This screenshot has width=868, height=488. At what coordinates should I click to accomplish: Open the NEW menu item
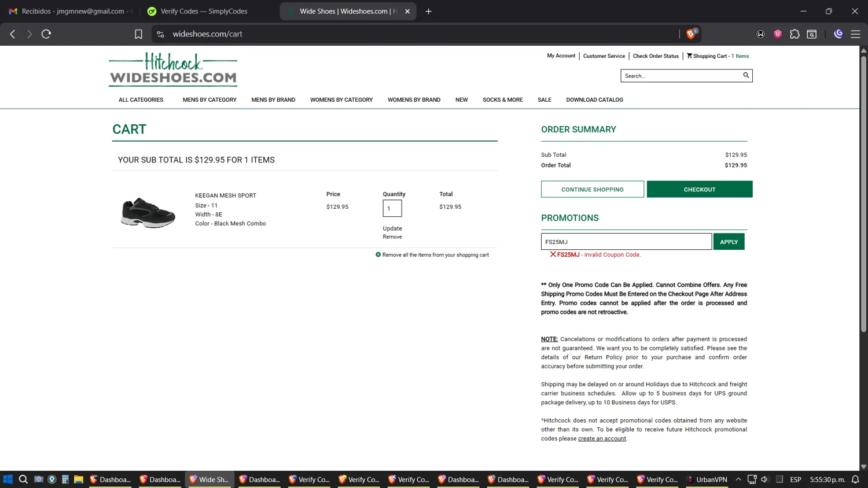461,100
